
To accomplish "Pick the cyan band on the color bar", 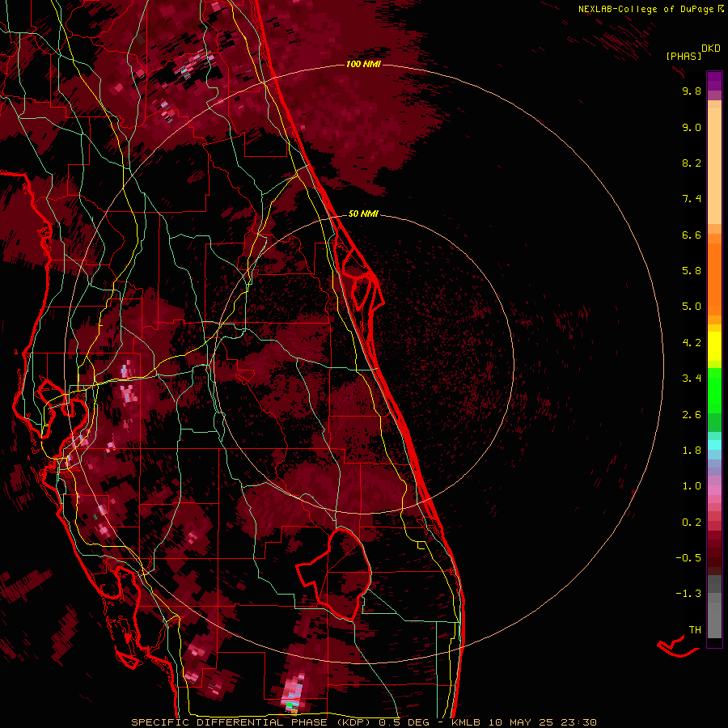I will [x=714, y=445].
